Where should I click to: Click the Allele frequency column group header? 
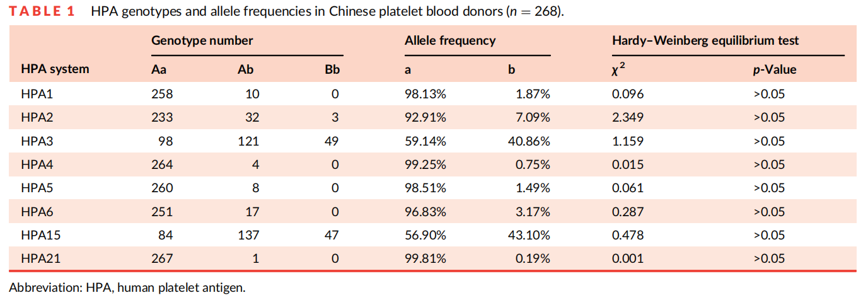click(x=449, y=40)
